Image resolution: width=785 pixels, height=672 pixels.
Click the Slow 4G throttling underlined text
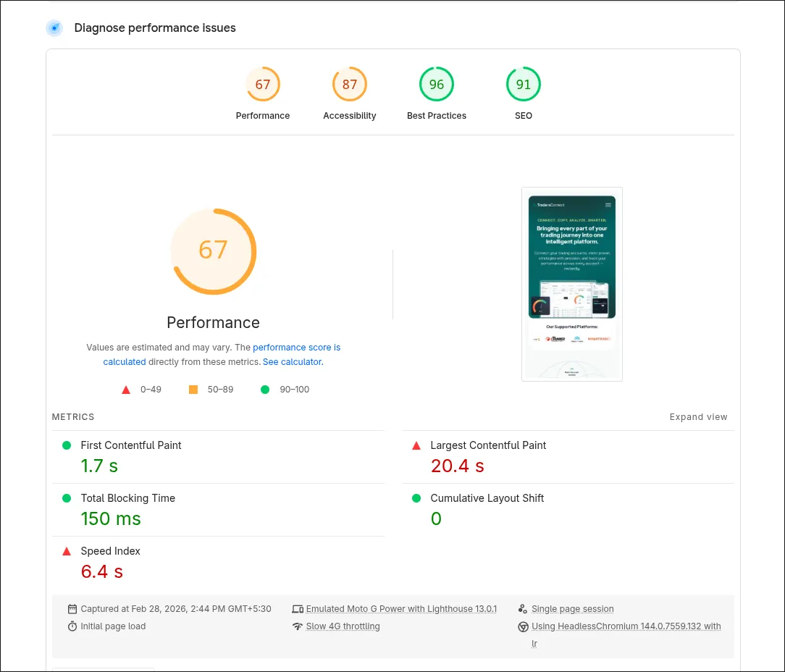pos(343,626)
